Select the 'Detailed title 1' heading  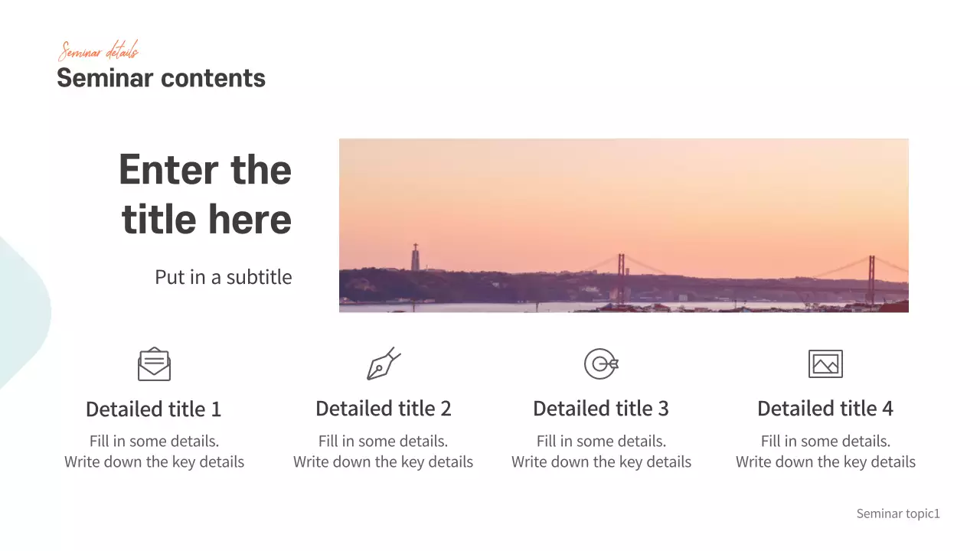pos(153,409)
